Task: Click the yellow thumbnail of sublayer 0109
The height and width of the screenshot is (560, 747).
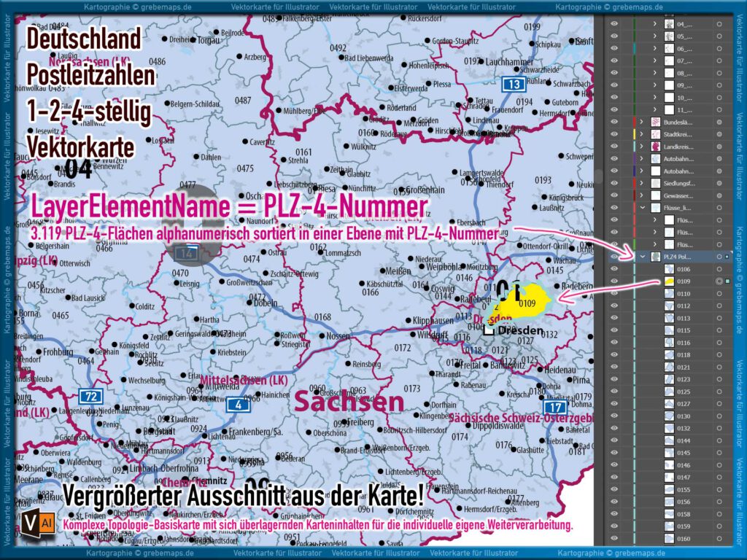Action: pos(670,280)
